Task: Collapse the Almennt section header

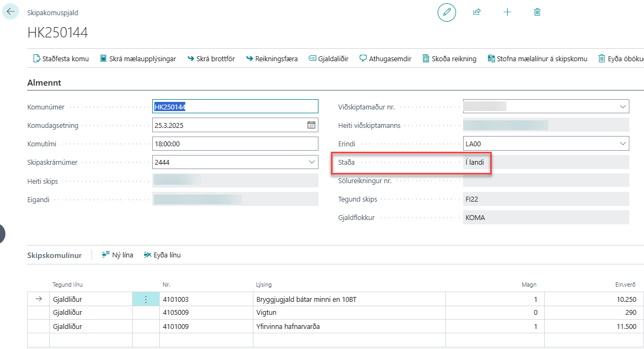Action: [x=44, y=83]
